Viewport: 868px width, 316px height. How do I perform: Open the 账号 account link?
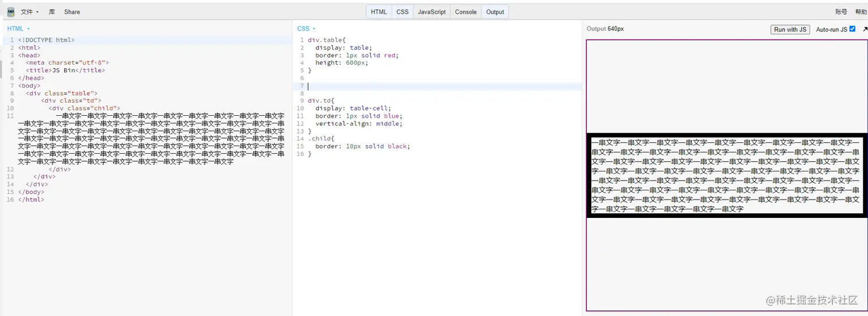(841, 11)
